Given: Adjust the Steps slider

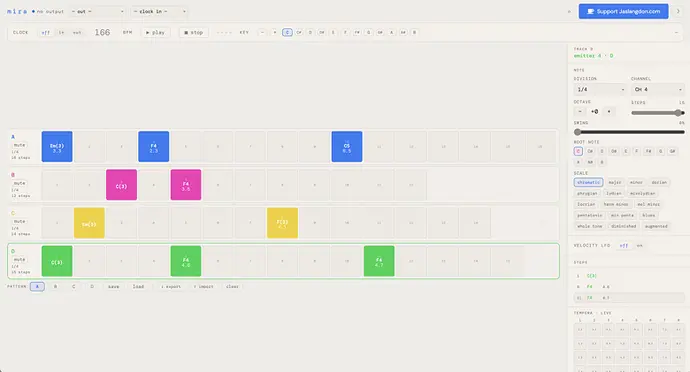Looking at the screenshot, I should click(657, 113).
